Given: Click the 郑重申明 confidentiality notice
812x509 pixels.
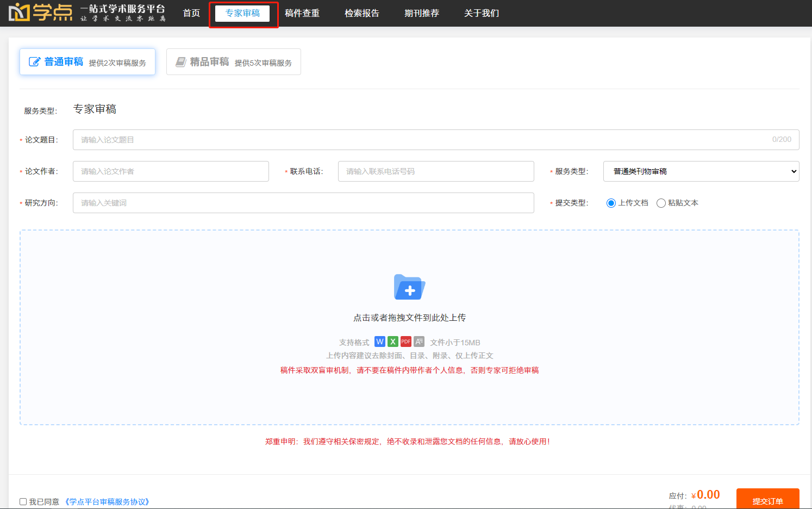Looking at the screenshot, I should pos(408,442).
